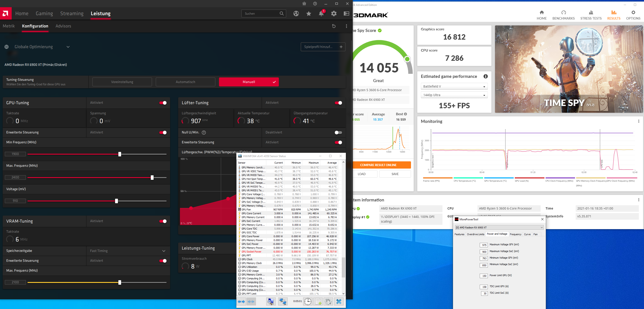The width and height of the screenshot is (644, 309).
Task: Click the HWiNFO collapse columns arrows button
Action: tap(251, 302)
